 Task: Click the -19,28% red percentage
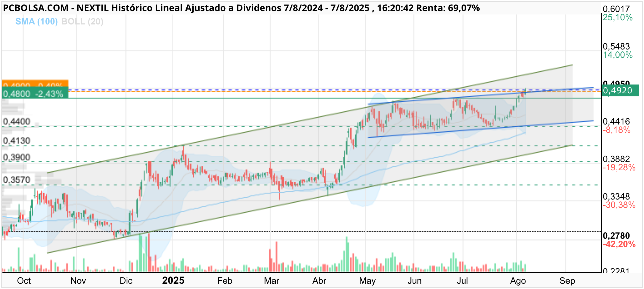click(619, 168)
